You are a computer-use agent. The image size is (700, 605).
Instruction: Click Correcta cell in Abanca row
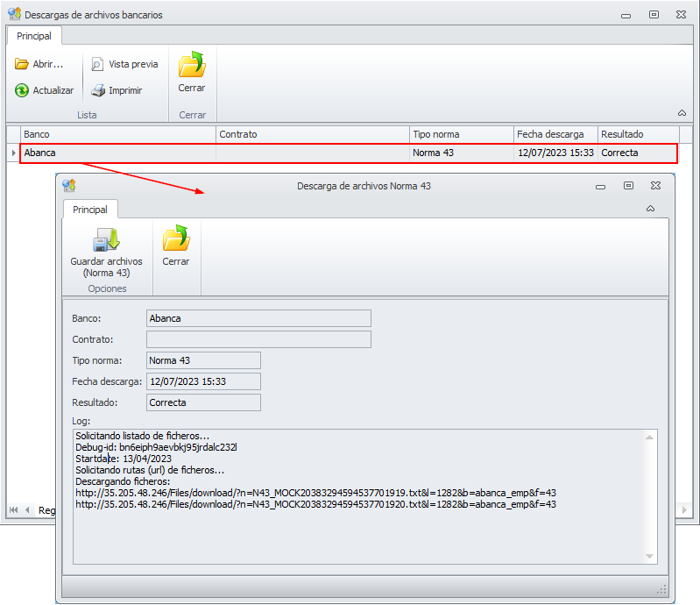click(x=638, y=153)
